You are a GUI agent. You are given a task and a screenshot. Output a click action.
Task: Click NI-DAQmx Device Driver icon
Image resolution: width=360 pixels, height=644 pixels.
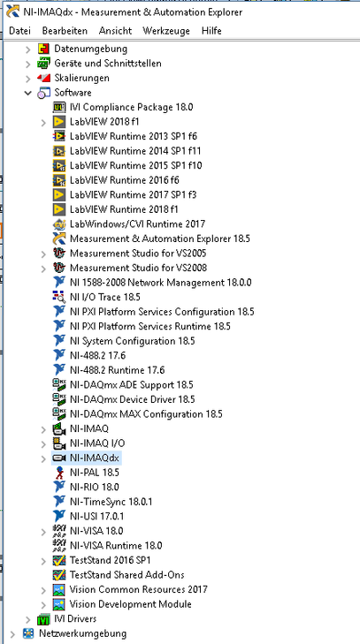(59, 399)
